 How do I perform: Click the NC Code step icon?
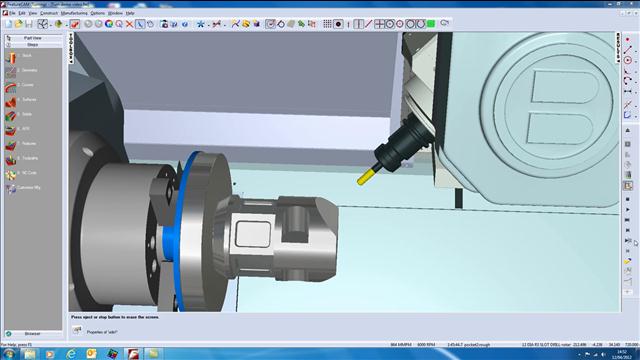tap(11, 175)
